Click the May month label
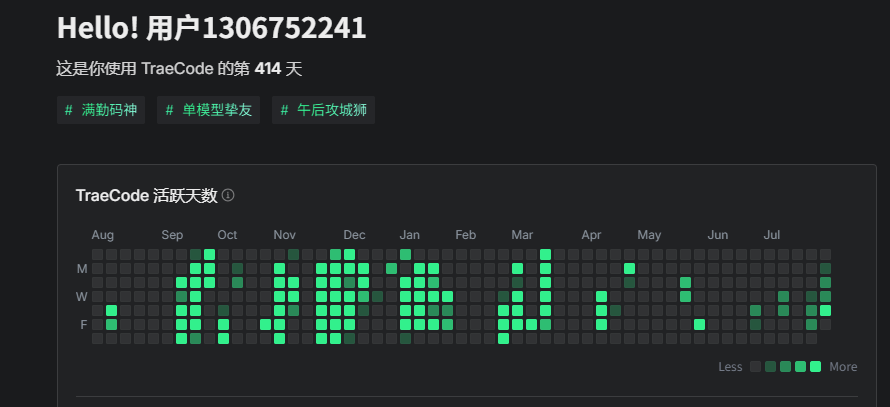This screenshot has height=407, width=890. click(x=649, y=235)
